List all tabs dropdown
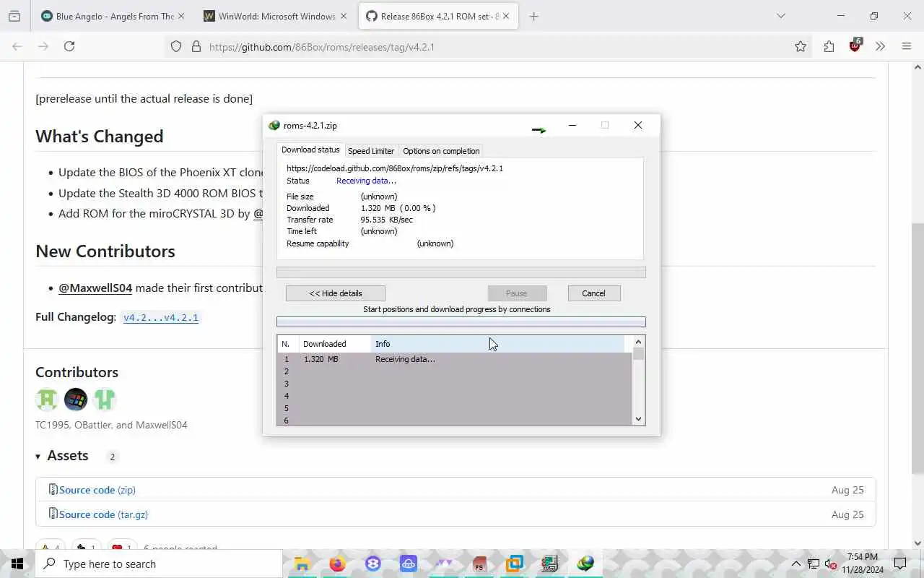Viewport: 924px width, 578px height. 780,16
